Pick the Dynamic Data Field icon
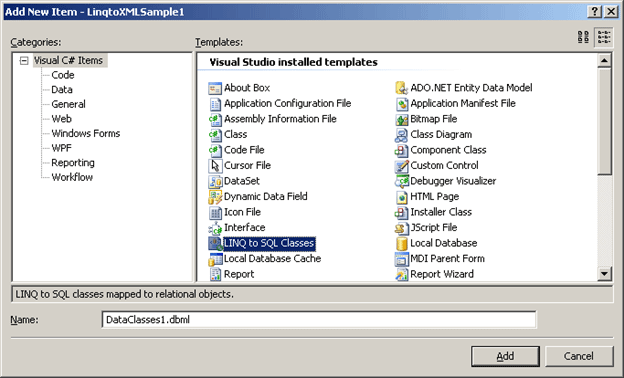The height and width of the screenshot is (378, 624). pos(215,197)
